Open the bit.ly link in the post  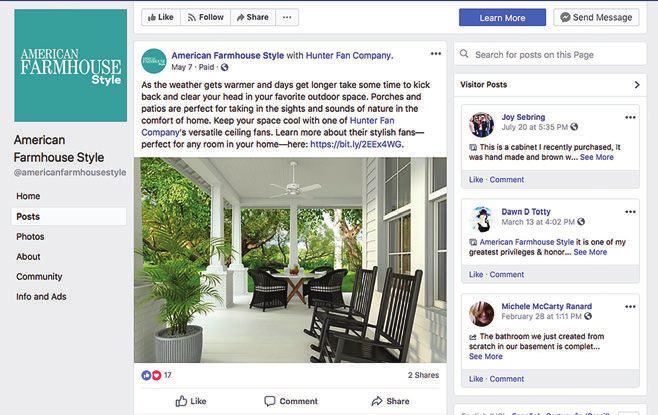[x=355, y=144]
